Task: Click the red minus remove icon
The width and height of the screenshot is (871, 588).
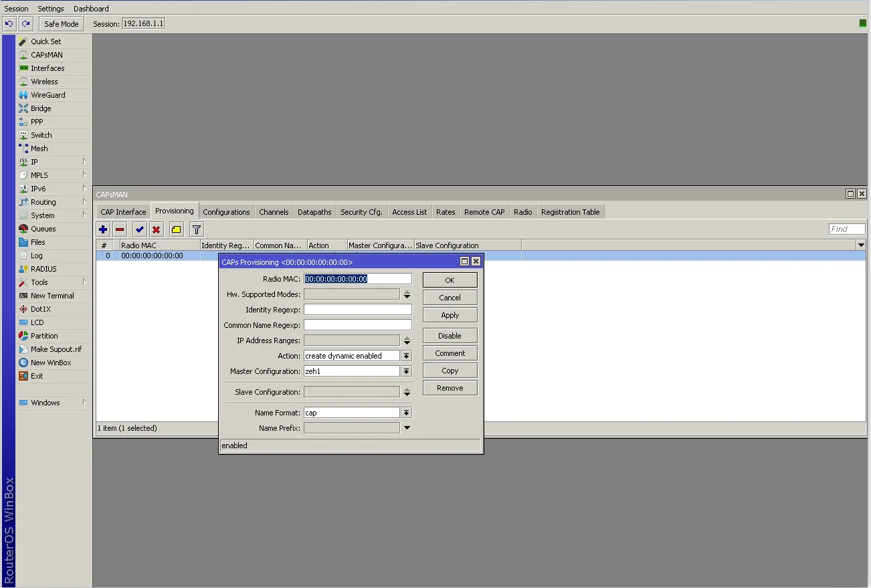Action: coord(120,229)
